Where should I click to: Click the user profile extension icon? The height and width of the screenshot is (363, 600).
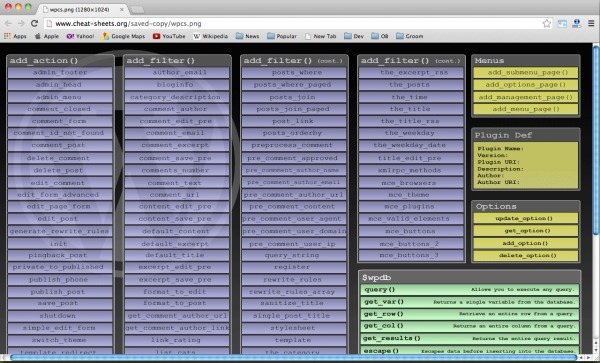(x=576, y=23)
